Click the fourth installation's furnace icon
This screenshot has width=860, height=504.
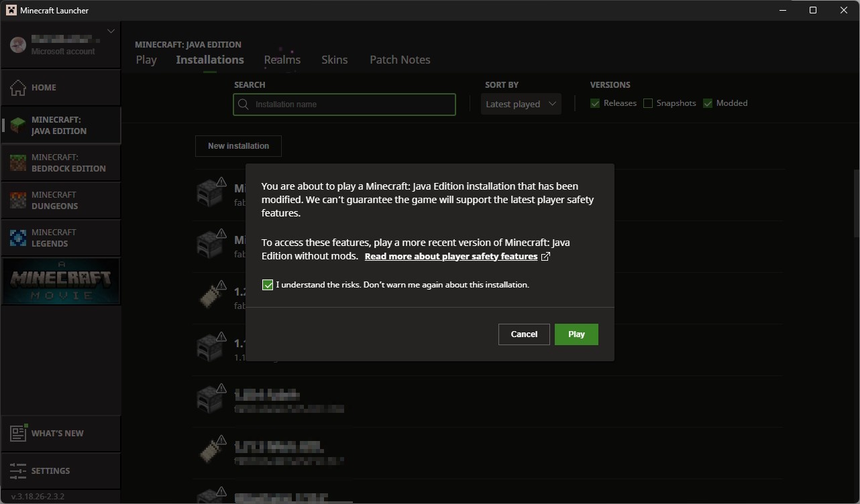(211, 347)
